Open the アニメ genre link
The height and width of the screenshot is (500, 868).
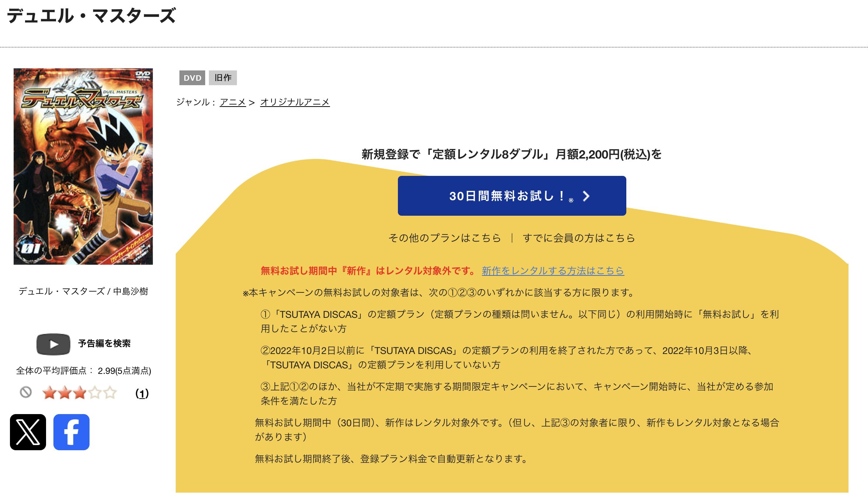tap(233, 102)
